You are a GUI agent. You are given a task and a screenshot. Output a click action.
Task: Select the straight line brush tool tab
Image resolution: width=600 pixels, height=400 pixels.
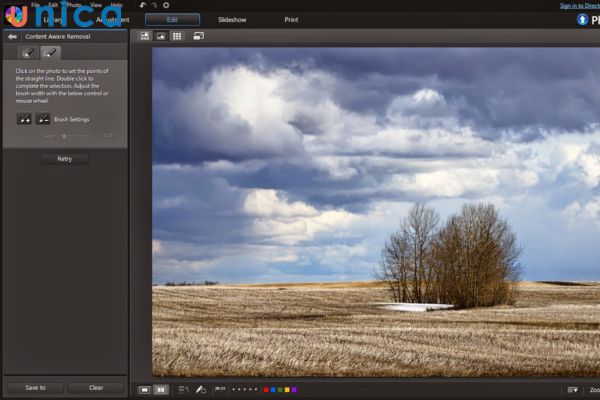(49, 53)
